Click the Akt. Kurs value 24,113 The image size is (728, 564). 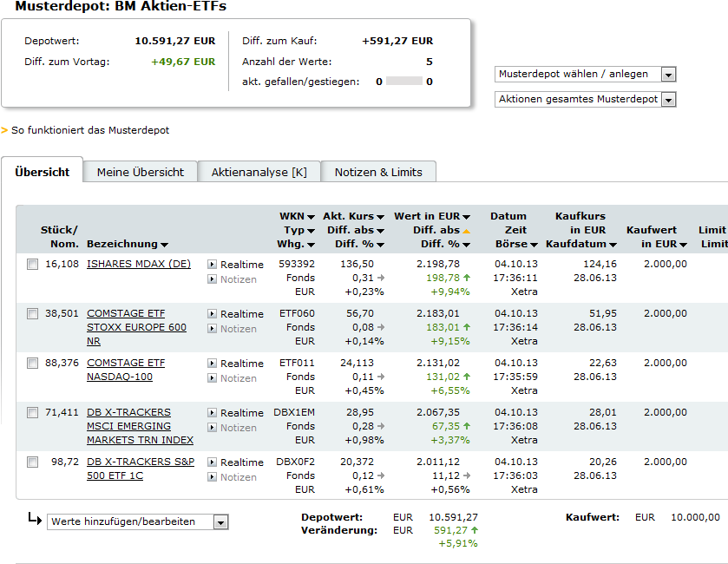tap(357, 363)
